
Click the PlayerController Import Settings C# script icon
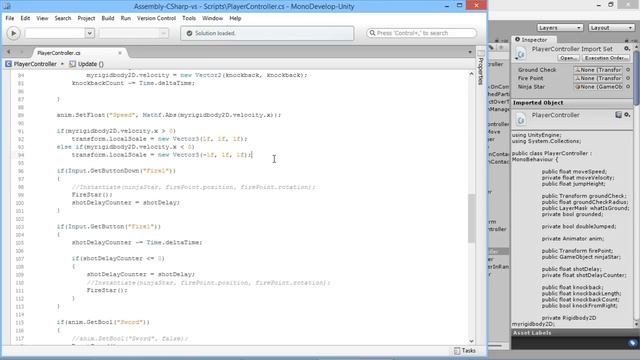520,54
